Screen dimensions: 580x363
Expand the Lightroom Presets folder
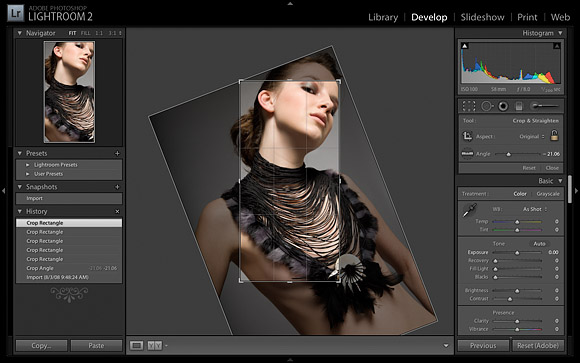click(28, 165)
